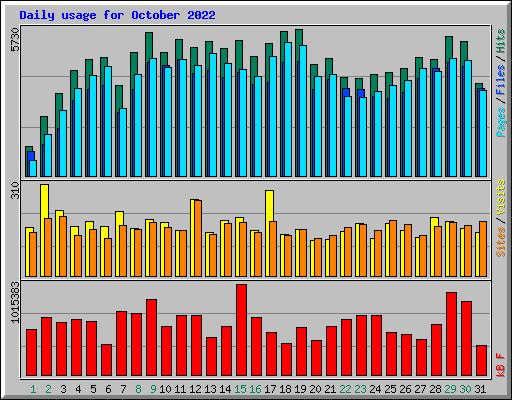Click day 18 on the x-axis
The width and height of the screenshot is (512, 400).
click(285, 389)
